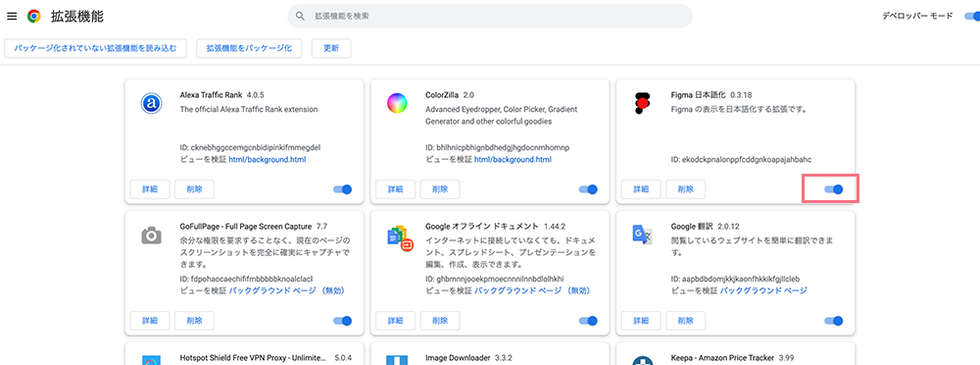
Task: Open 詳細 for Google オフライン ドキュメント
Action: pos(396,321)
